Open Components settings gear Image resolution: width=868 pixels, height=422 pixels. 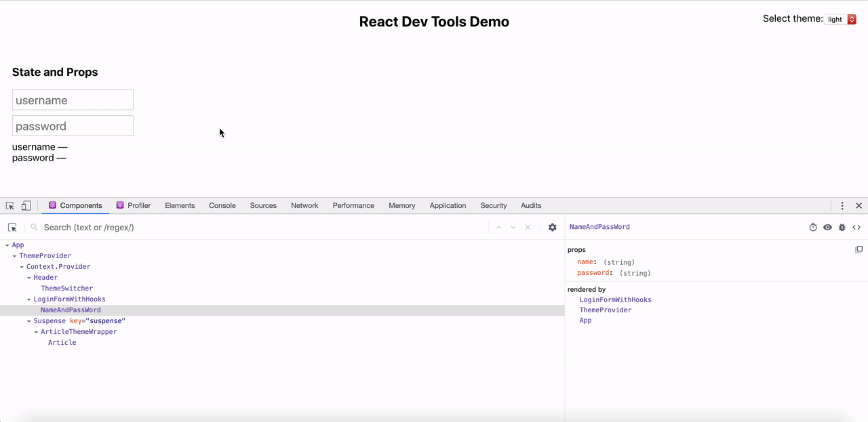(x=553, y=228)
